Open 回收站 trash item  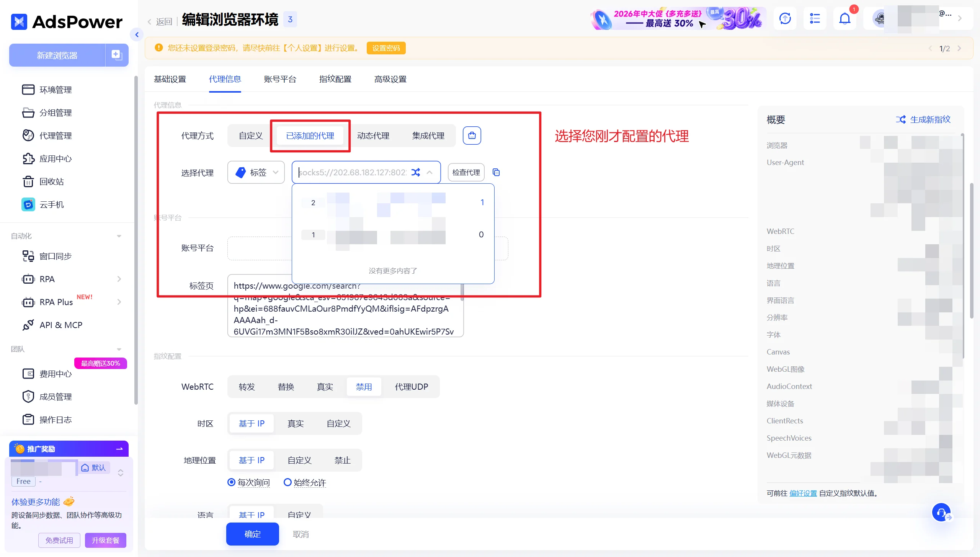[43, 181]
